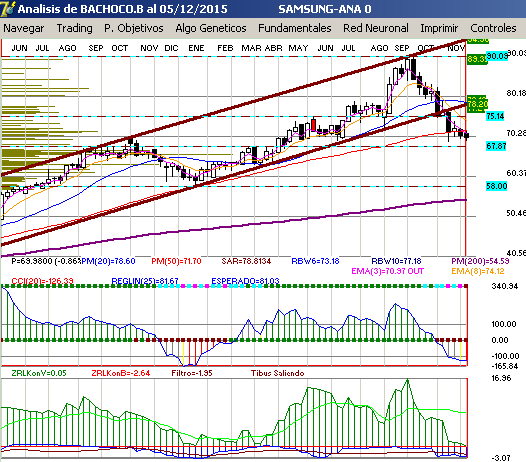Click the PM(50)=71.70 indicator label
This screenshot has height=462, width=526.
pyautogui.click(x=176, y=261)
